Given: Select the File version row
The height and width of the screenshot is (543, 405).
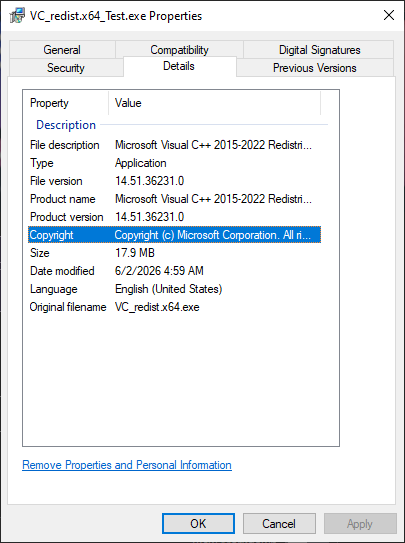Looking at the screenshot, I should pyautogui.click(x=174, y=181).
